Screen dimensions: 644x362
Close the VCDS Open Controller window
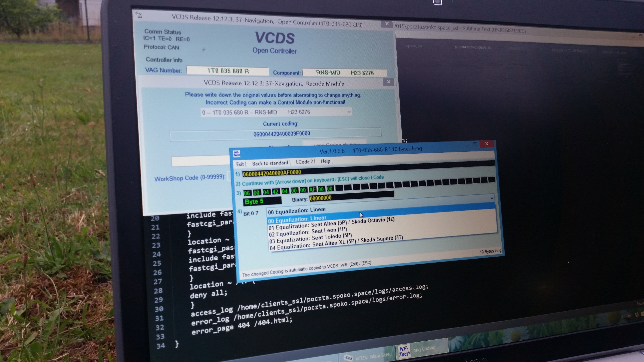(x=387, y=24)
